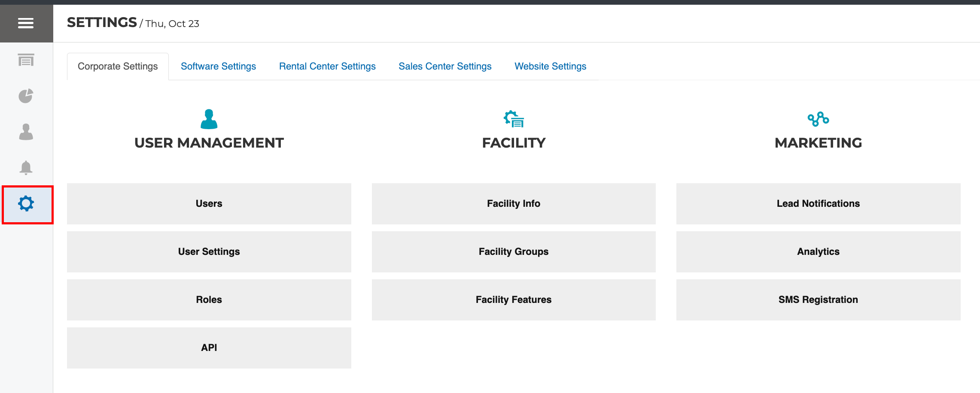
Task: Open the Users button
Action: (209, 204)
